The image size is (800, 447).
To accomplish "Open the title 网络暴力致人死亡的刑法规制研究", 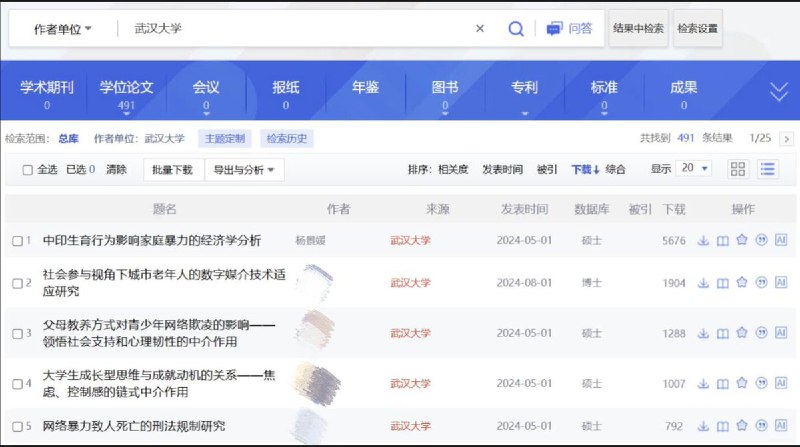I will (x=134, y=426).
